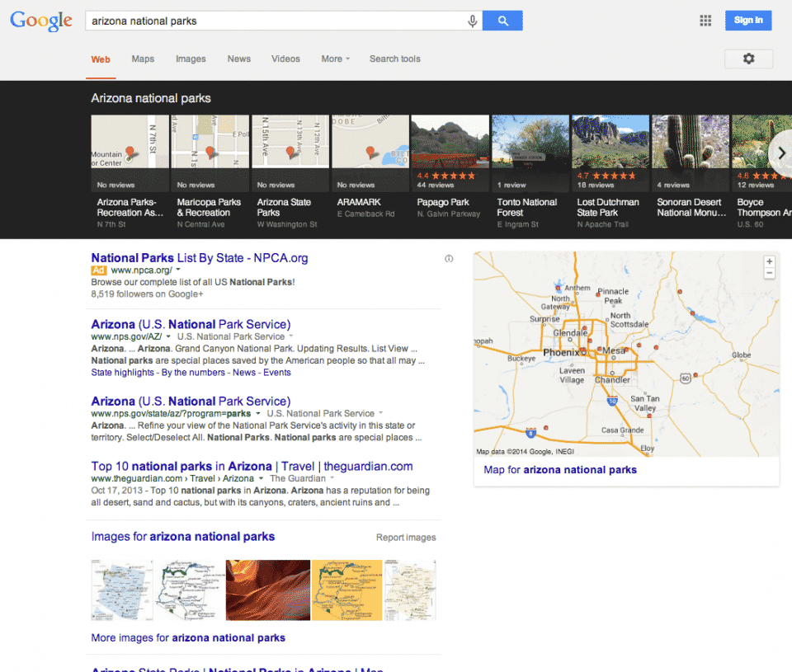This screenshot has width=792, height=672.
Task: Open dropdown arrow next to www.nps.gov/AZ/
Action: click(x=168, y=336)
